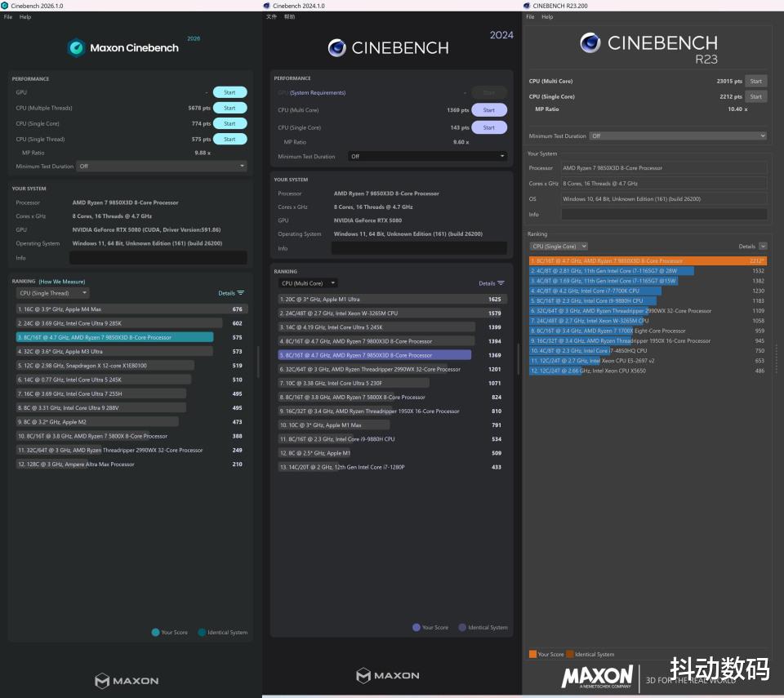The height and width of the screenshot is (698, 784).
Task: Click the Cinebench 2024 title bar app icon
Action: (266, 6)
